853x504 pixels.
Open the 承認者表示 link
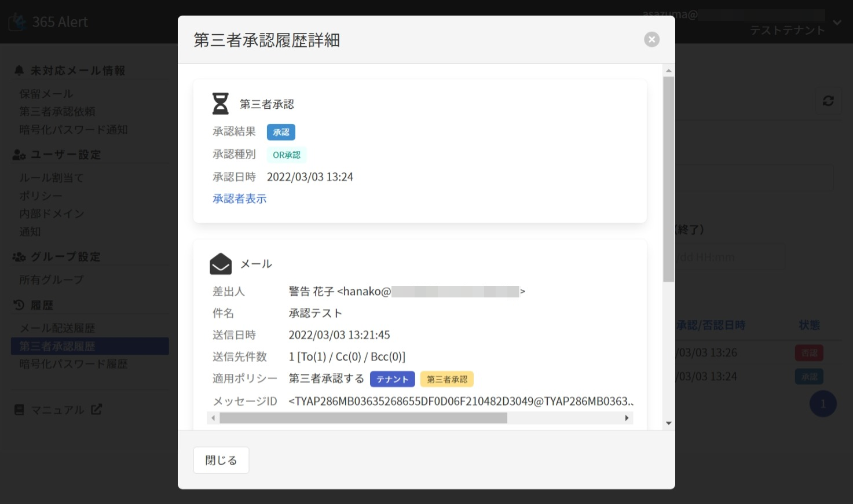click(239, 198)
